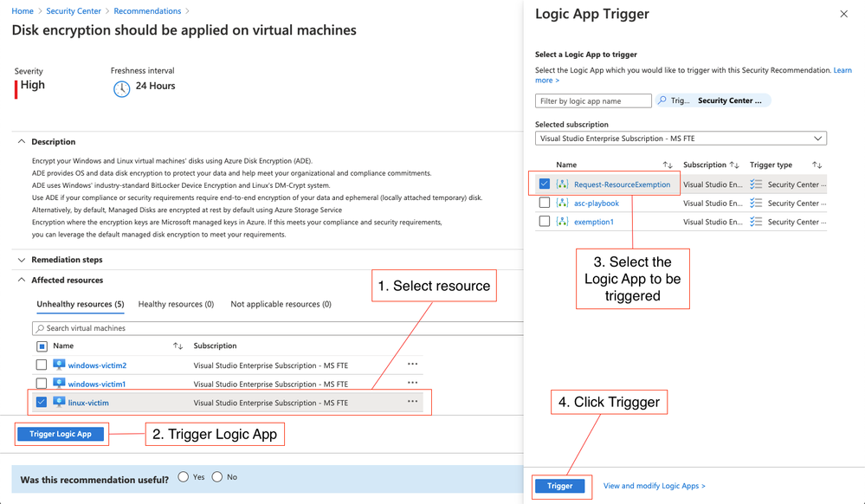Image resolution: width=865 pixels, height=504 pixels.
Task: Click the Search virtual machines field
Action: [x=277, y=328]
